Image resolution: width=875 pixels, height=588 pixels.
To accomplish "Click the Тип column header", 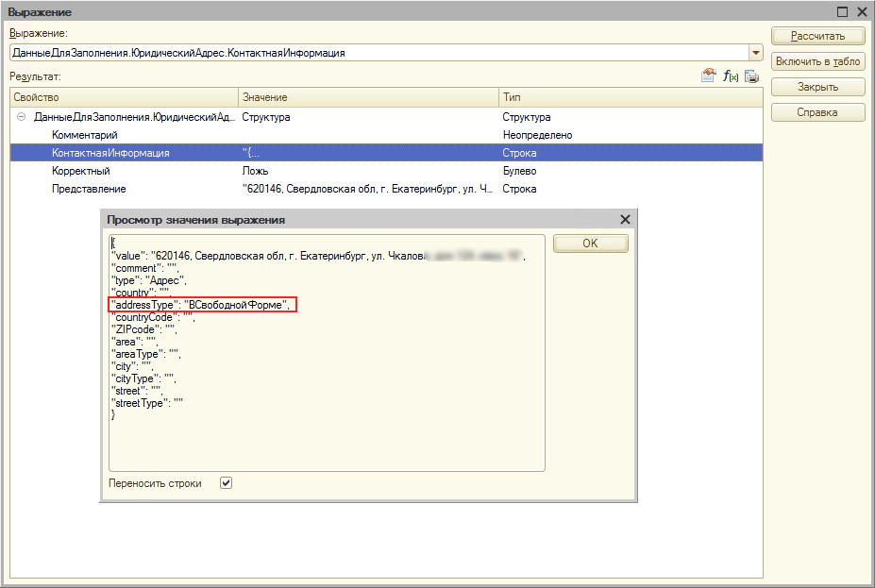I will [631, 97].
